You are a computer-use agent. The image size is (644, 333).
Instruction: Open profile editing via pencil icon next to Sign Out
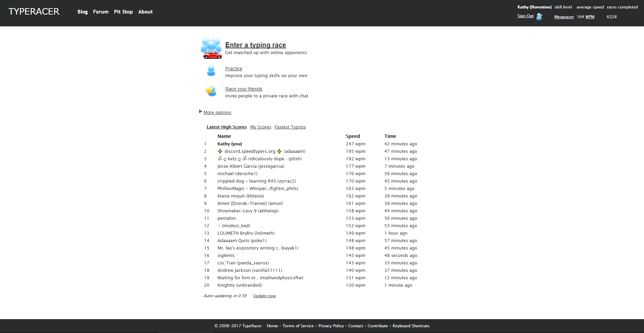pyautogui.click(x=539, y=16)
